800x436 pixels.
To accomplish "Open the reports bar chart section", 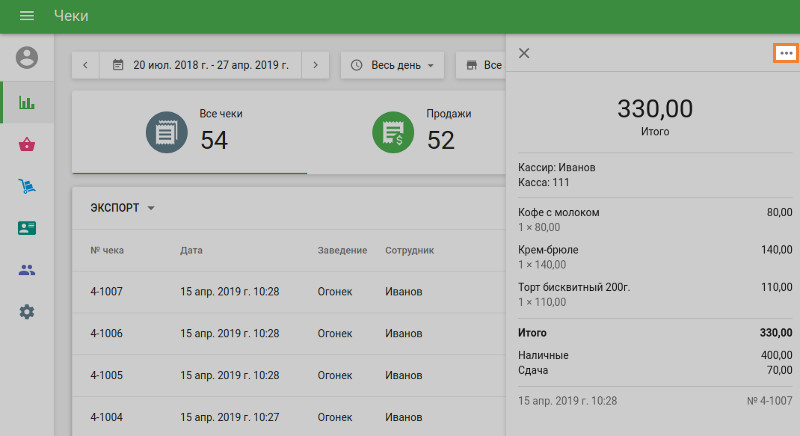I will 27,102.
